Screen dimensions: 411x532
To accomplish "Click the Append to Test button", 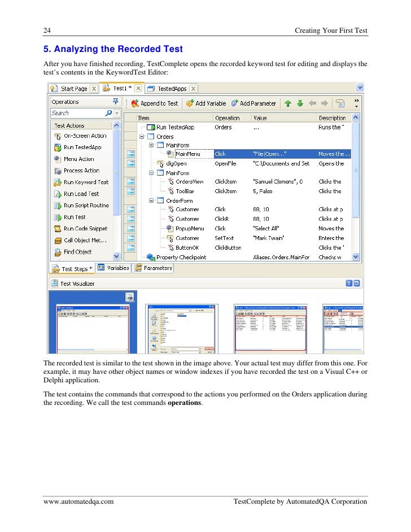I will coord(155,103).
